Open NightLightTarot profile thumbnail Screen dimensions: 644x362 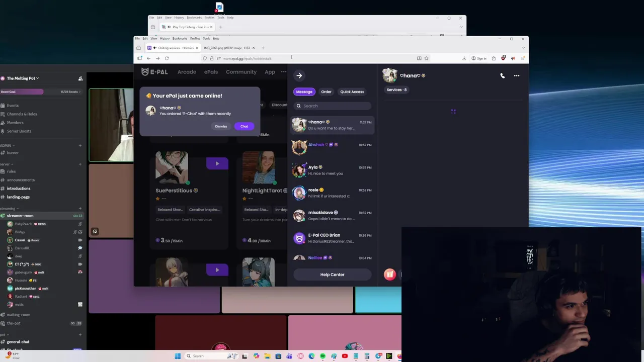[x=259, y=167]
